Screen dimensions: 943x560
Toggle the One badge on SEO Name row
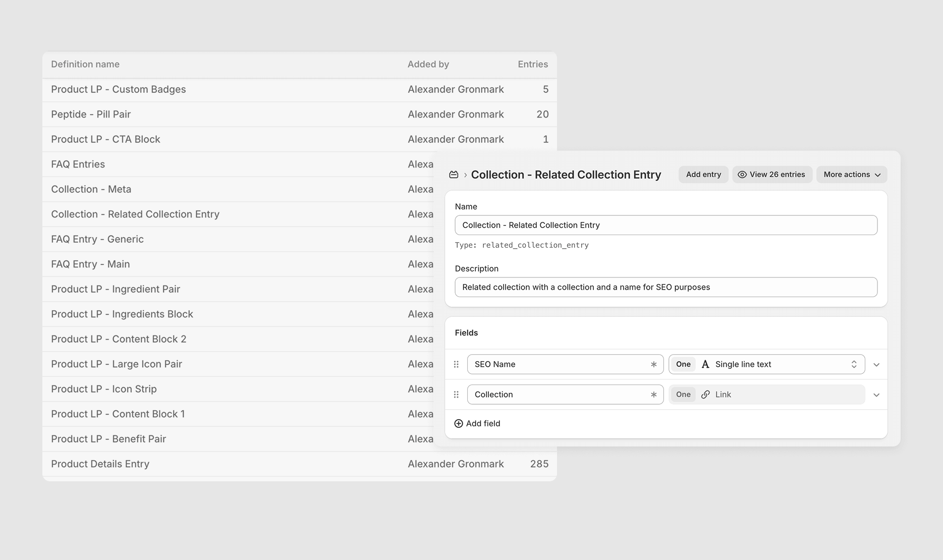tap(683, 364)
